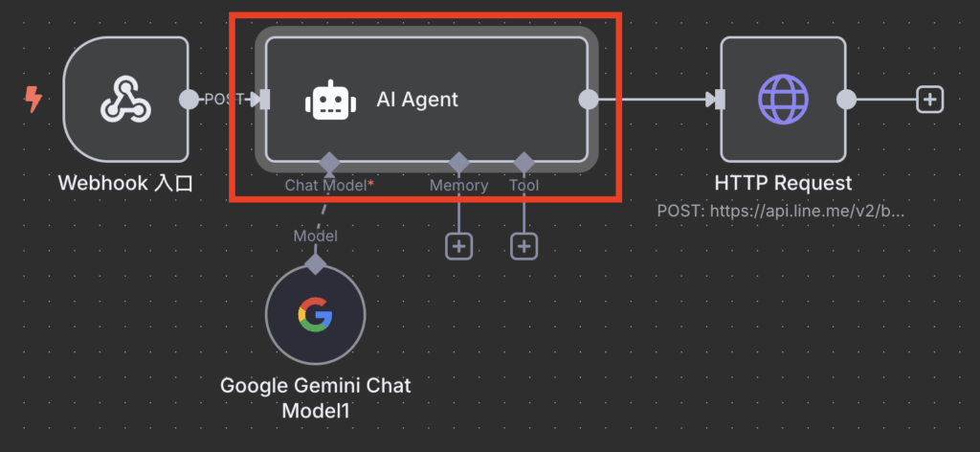The width and height of the screenshot is (980, 452).
Task: Click the Chat Model diamond connector
Action: pos(329,163)
